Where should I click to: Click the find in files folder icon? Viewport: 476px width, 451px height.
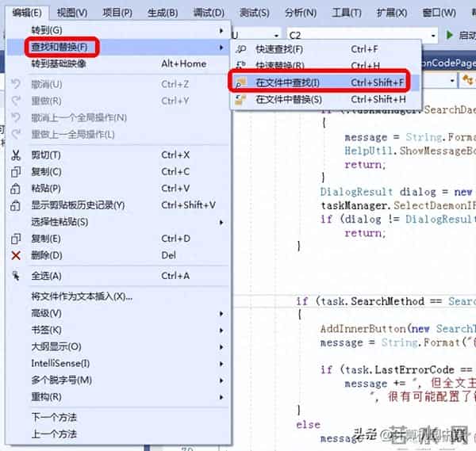coord(241,82)
